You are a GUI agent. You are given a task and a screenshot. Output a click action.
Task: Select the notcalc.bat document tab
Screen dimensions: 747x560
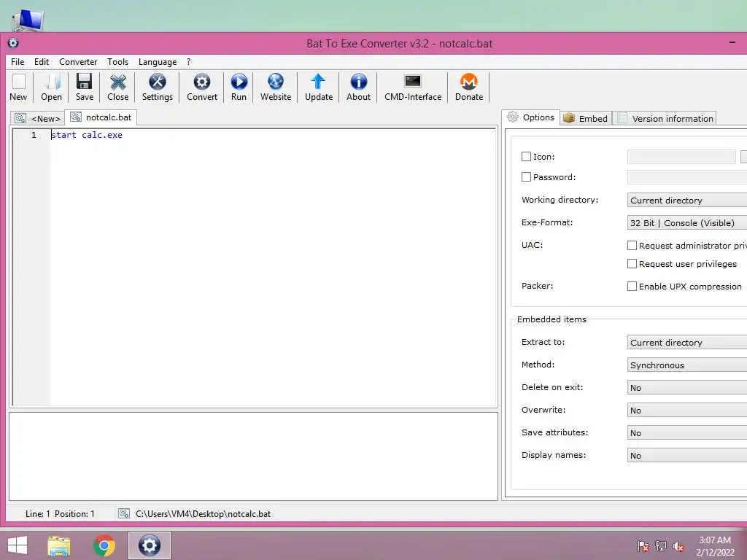coord(101,117)
